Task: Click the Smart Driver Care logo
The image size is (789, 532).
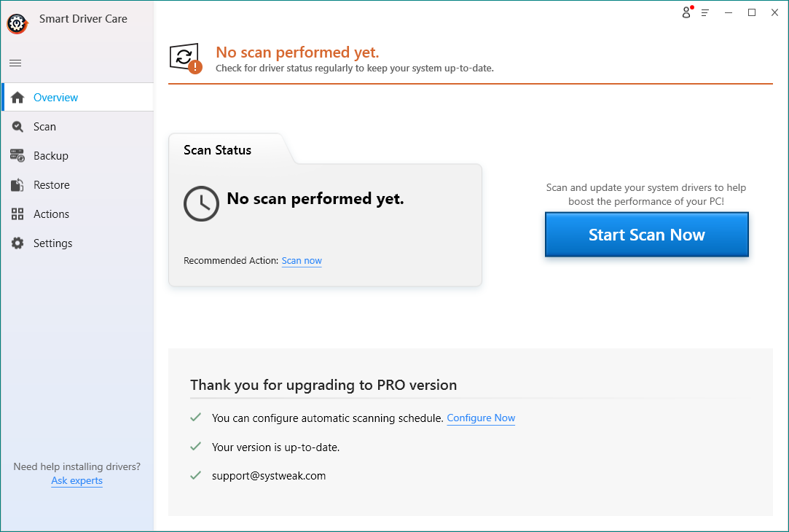Action: (17, 23)
